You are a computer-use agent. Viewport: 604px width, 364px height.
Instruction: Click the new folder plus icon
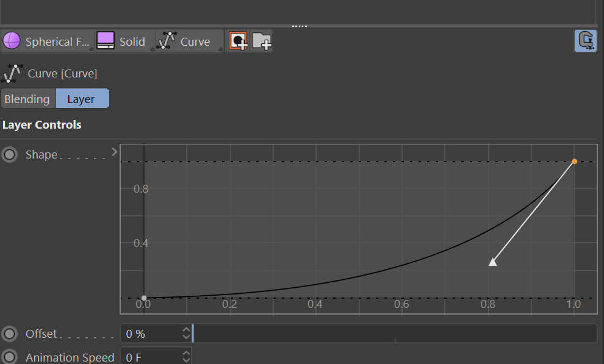(262, 41)
